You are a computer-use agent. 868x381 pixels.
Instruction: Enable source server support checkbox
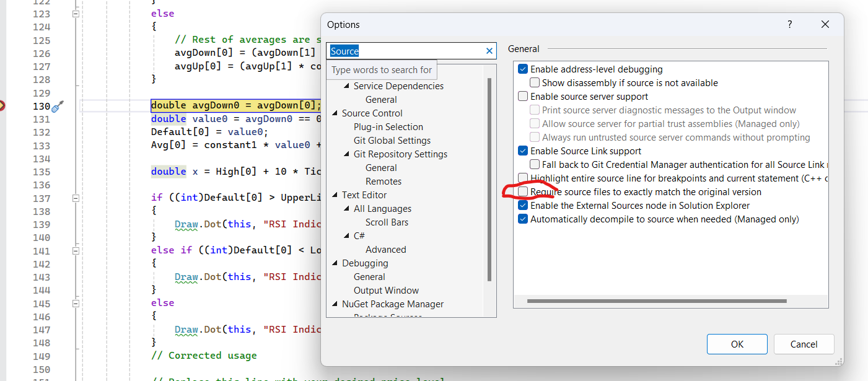pos(523,97)
